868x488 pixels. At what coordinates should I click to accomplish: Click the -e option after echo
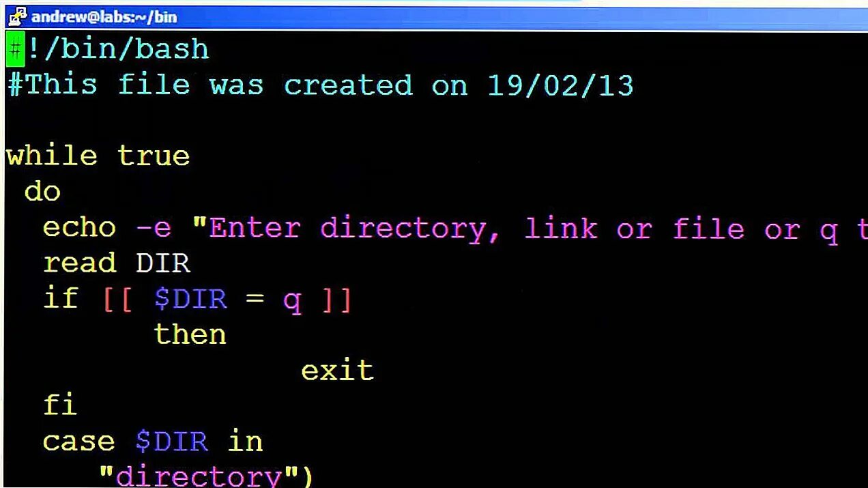pos(154,228)
